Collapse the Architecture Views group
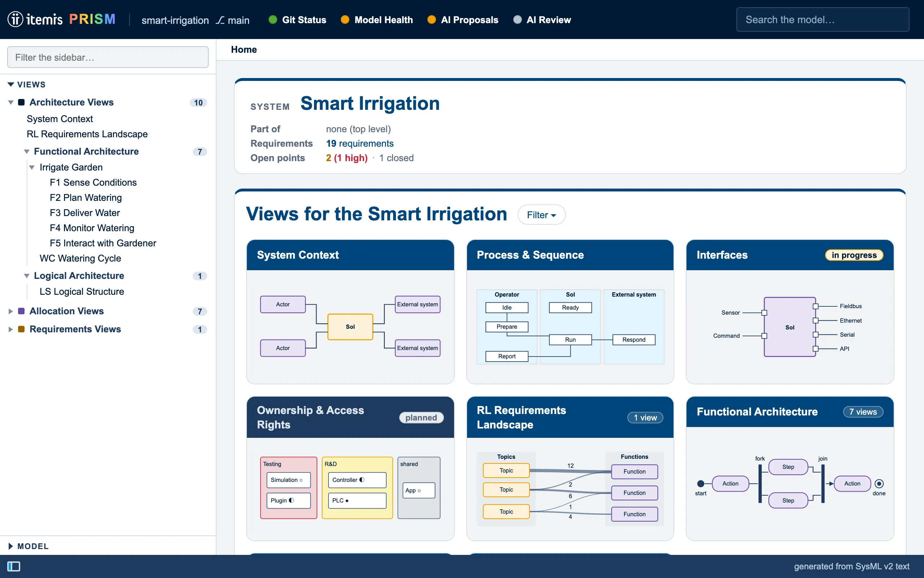 point(11,102)
